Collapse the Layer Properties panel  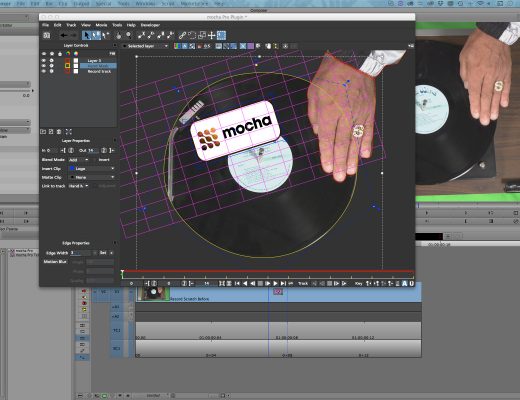click(x=115, y=140)
